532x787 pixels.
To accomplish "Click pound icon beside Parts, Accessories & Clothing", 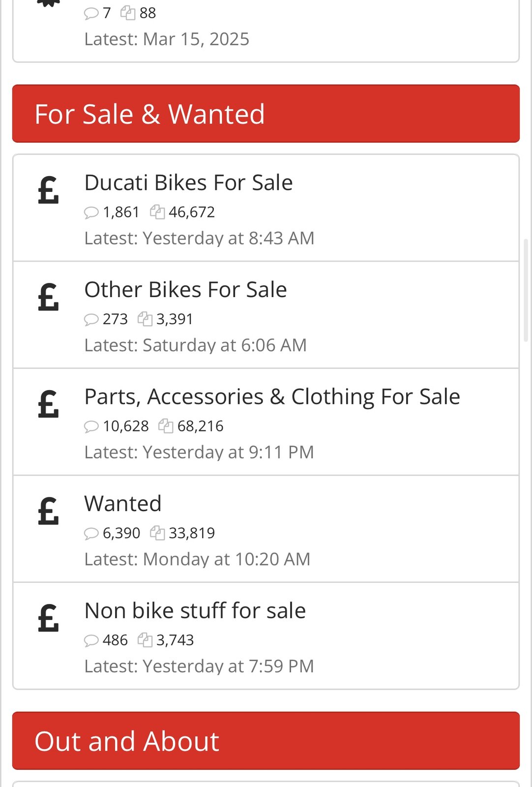I will (48, 404).
